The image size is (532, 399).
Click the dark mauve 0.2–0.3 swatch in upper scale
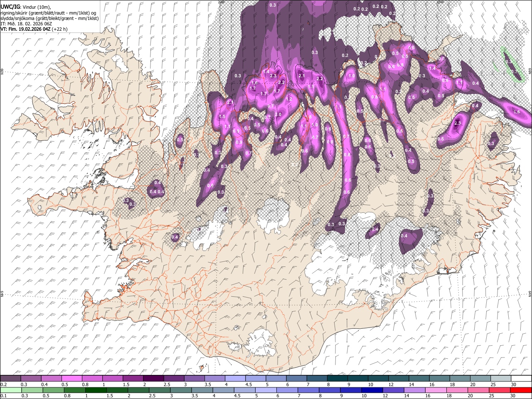(x=10, y=379)
